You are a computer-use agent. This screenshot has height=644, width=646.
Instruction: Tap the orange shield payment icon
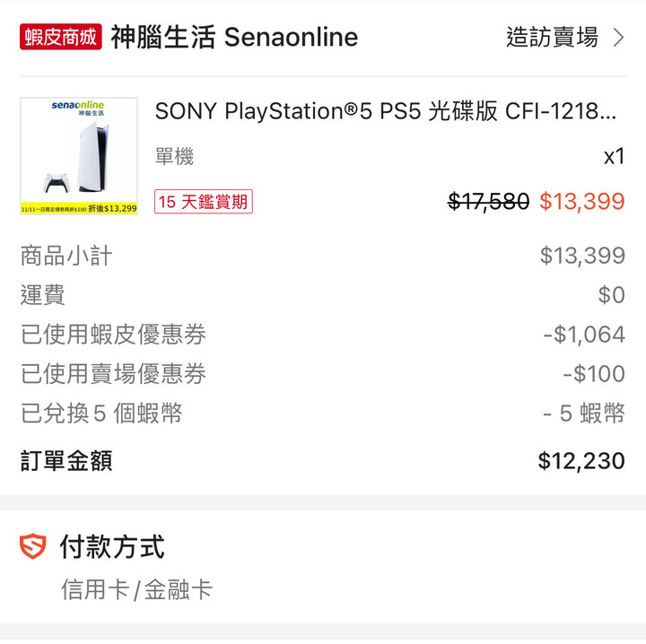click(32, 546)
